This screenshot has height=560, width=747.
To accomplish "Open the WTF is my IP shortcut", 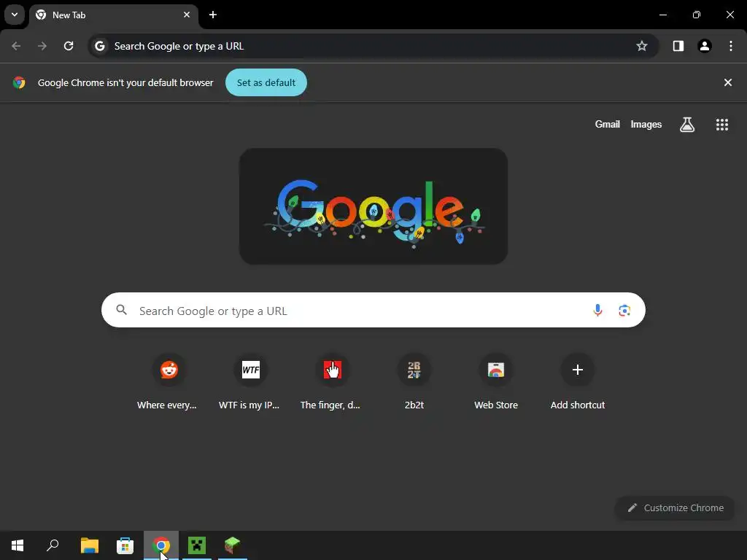I will click(x=251, y=381).
